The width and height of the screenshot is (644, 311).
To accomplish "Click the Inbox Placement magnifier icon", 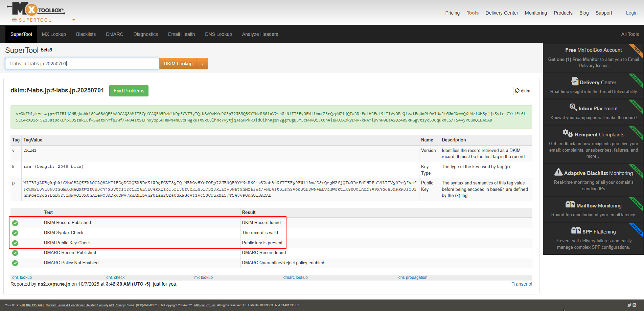I will [573, 107].
